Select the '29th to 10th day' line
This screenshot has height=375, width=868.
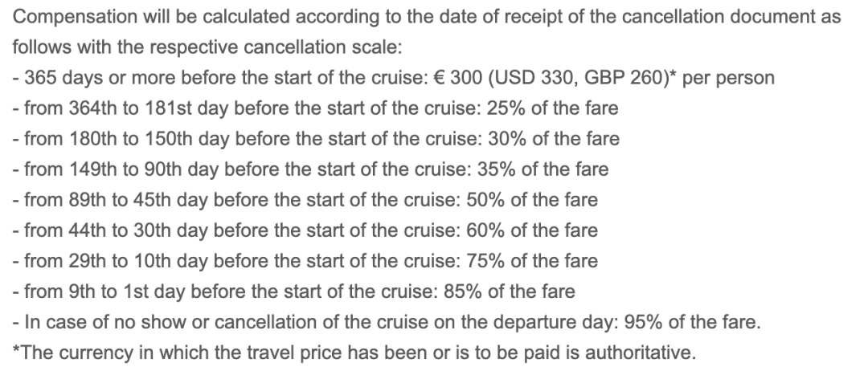[305, 260]
